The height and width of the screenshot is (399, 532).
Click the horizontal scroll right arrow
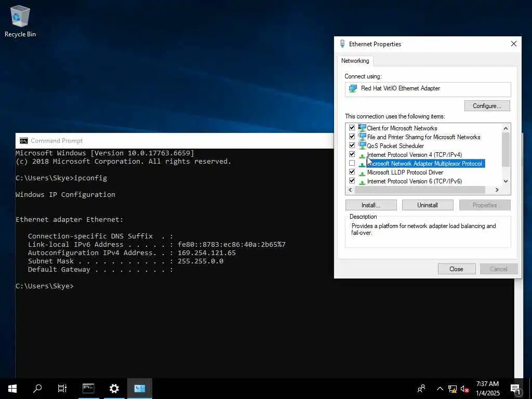pos(497,190)
